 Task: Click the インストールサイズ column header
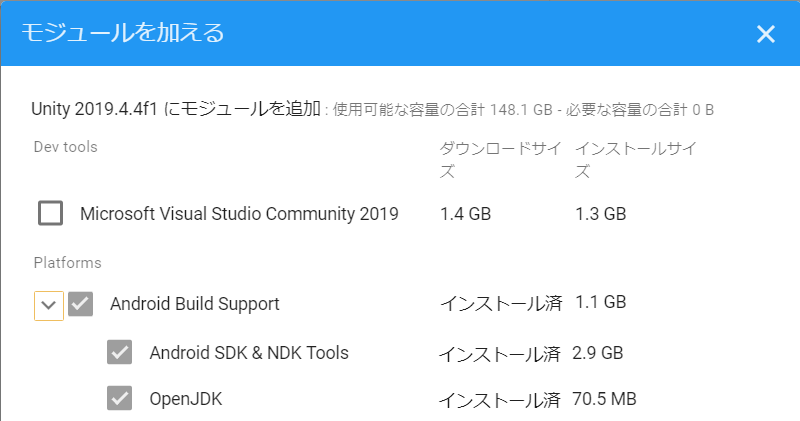coord(636,160)
